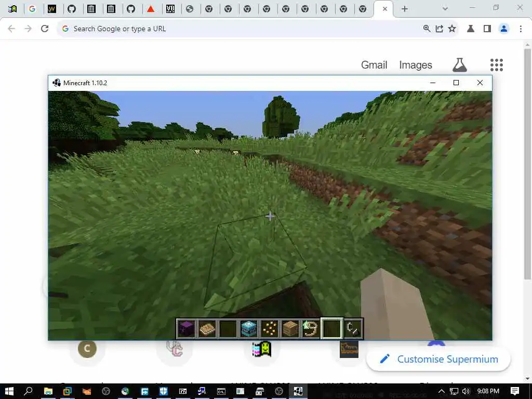
Task: Open the experiments flask toolbar icon
Action: click(x=471, y=29)
